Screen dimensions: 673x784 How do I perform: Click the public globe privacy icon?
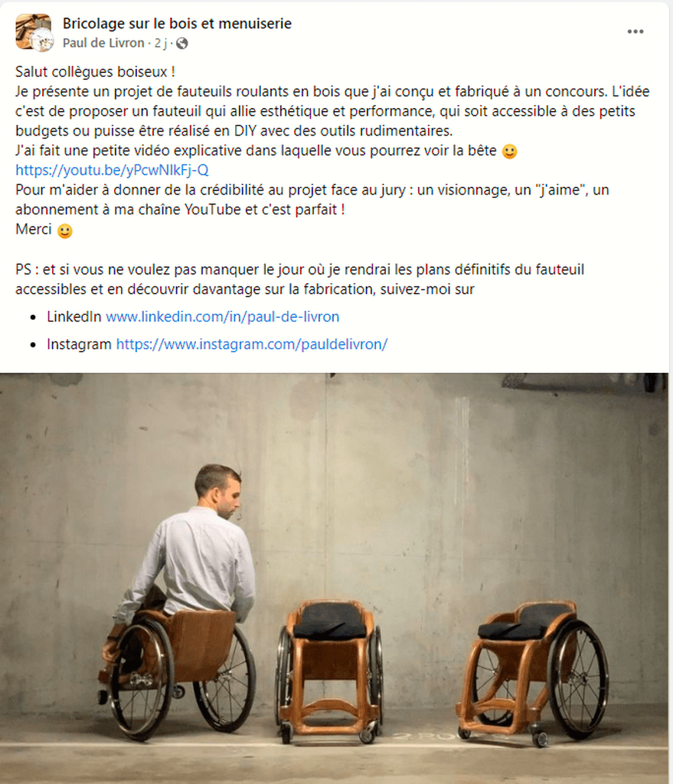(x=182, y=44)
